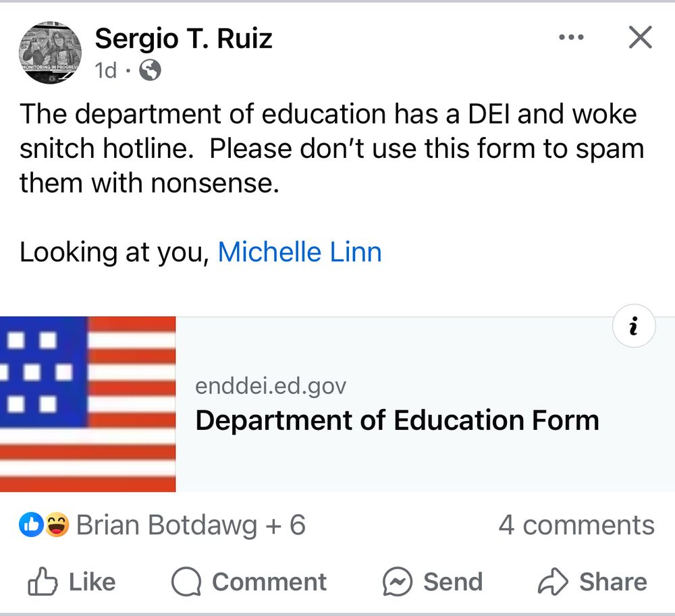Image resolution: width=675 pixels, height=616 pixels.
Task: Expand the 4 comments thread
Action: 576,525
